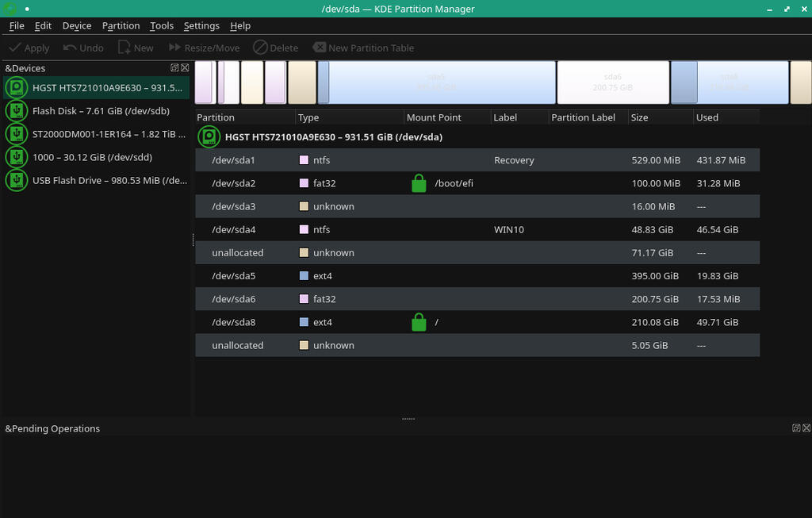Select the sda5 block in the partition graph

tap(437, 82)
